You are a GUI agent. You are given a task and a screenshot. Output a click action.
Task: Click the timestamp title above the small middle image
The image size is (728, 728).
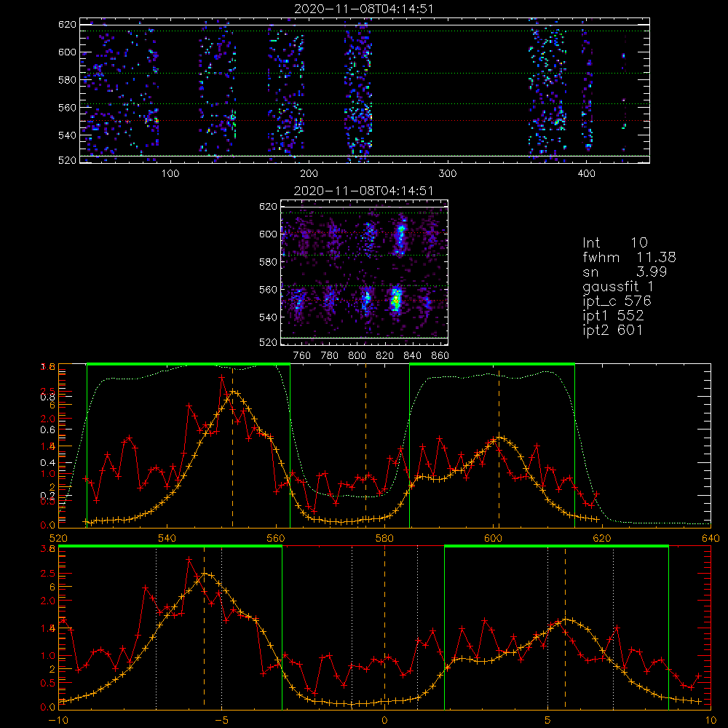363,191
